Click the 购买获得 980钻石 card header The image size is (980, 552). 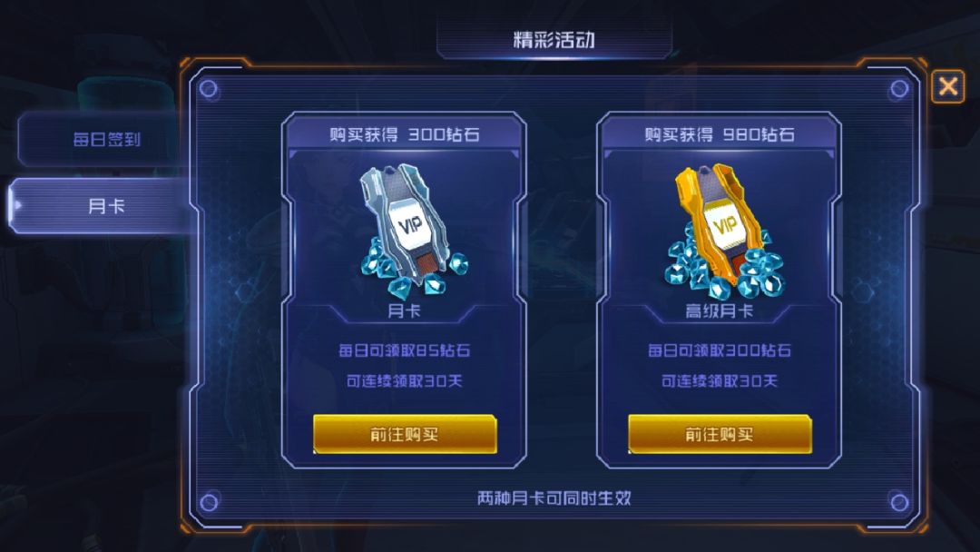[720, 134]
